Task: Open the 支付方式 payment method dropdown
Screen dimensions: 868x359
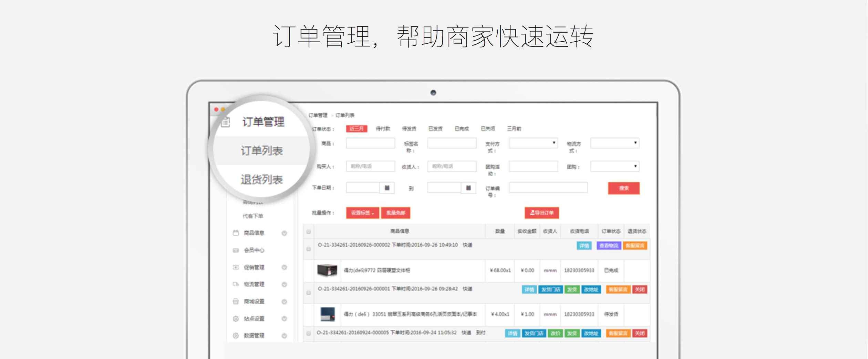Action: (x=533, y=143)
